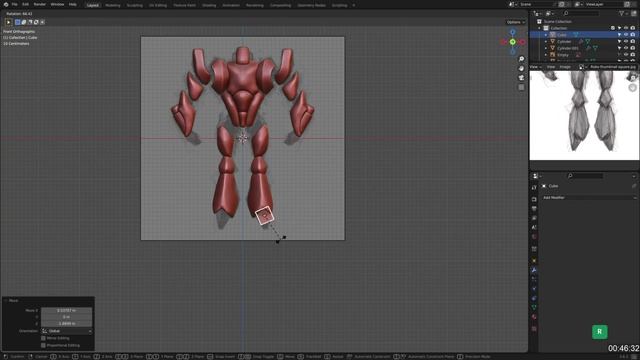Switch to the Layout workspace tab
640x360 pixels.
coord(93,5)
